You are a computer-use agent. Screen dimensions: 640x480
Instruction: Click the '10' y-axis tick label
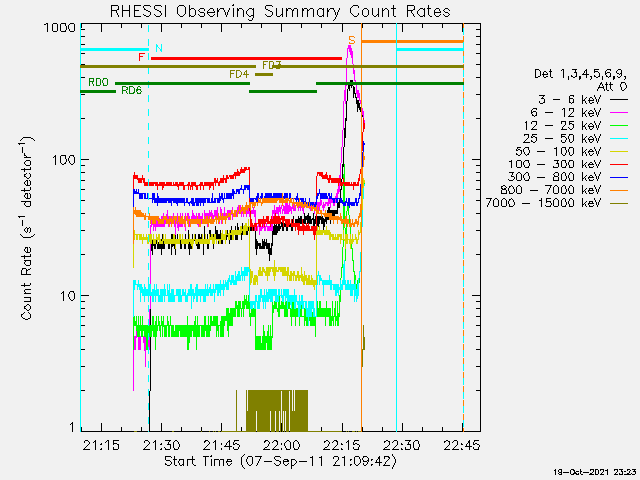pos(69,296)
